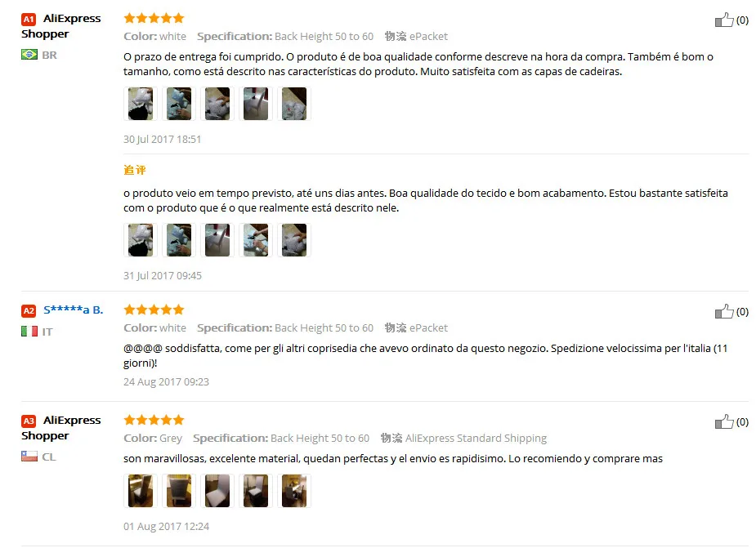Click thumbs-up icon on Chile shopper's review
Screen dimensions: 756x548
point(723,421)
